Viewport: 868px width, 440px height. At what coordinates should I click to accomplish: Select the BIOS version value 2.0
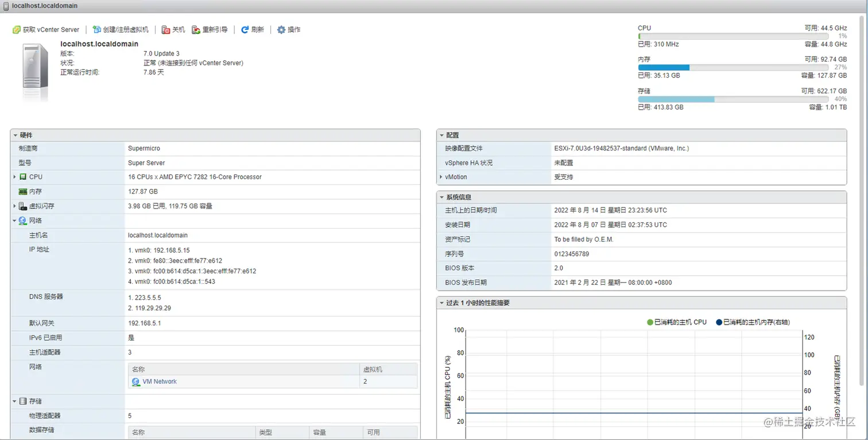pyautogui.click(x=559, y=268)
